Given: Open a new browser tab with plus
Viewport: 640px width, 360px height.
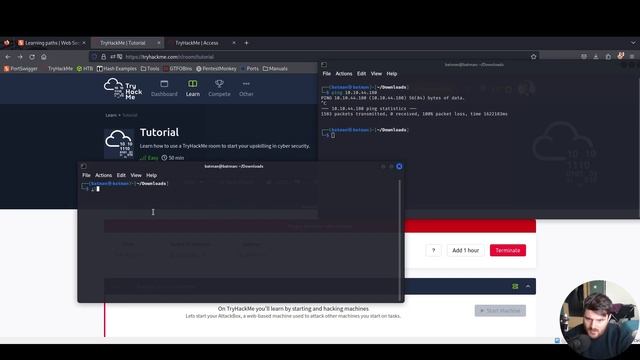Looking at the screenshot, I should point(246,43).
